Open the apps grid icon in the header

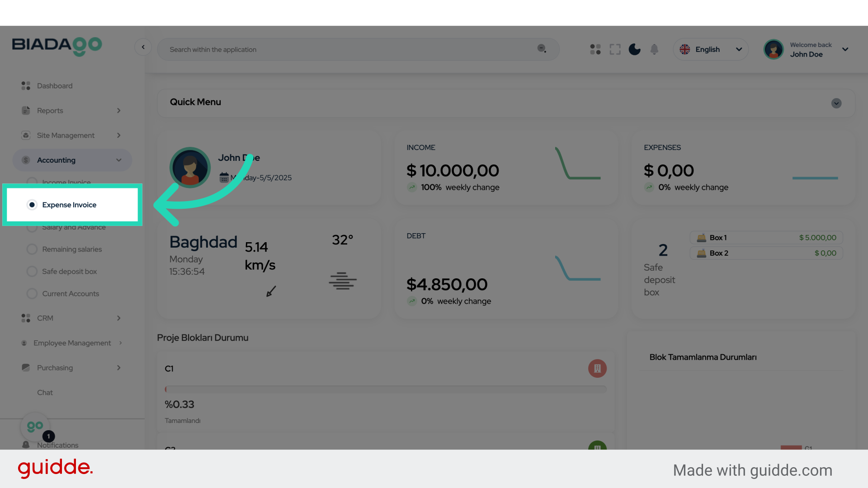[595, 49]
